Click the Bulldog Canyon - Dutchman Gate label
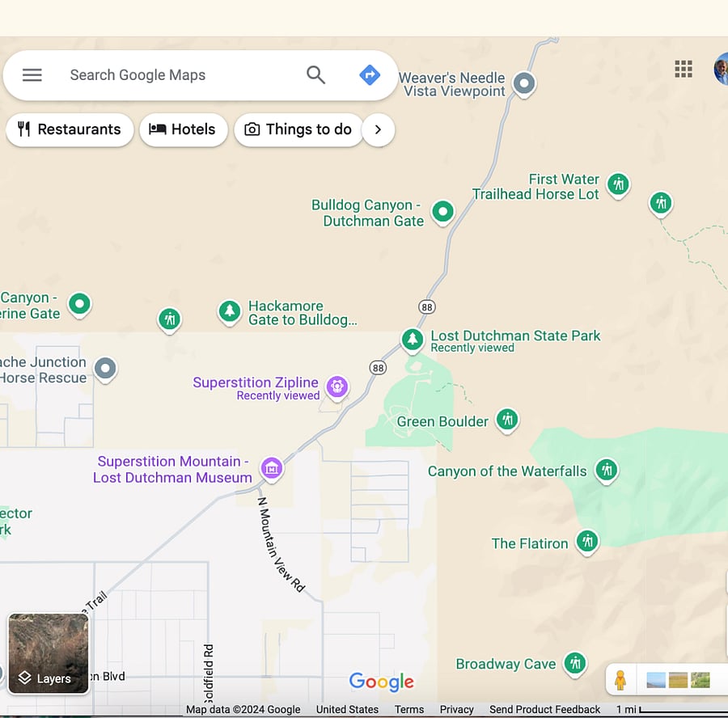The image size is (728, 718). click(x=367, y=213)
